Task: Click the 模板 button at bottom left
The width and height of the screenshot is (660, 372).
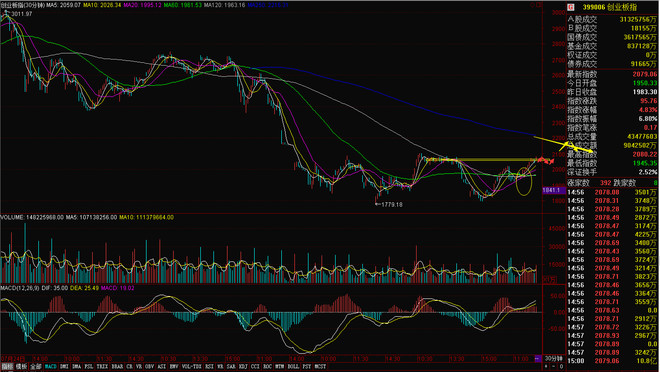Action: pos(21,367)
